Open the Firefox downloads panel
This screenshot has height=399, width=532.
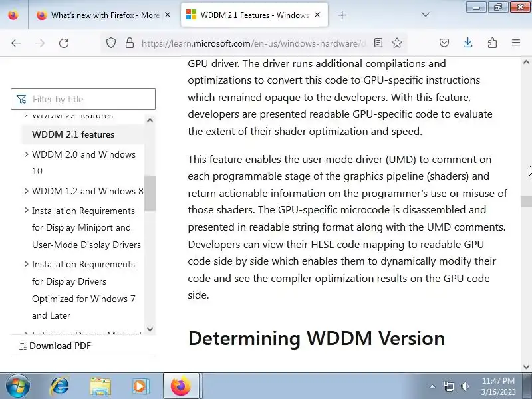(x=468, y=43)
